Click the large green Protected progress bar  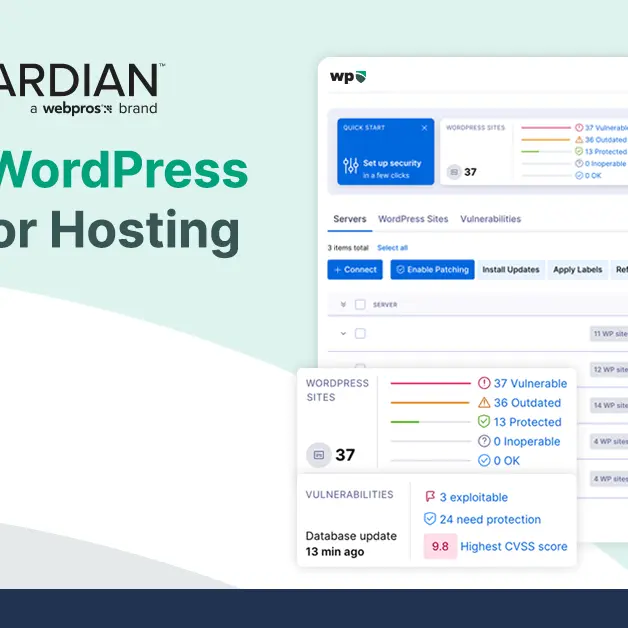pos(405,422)
